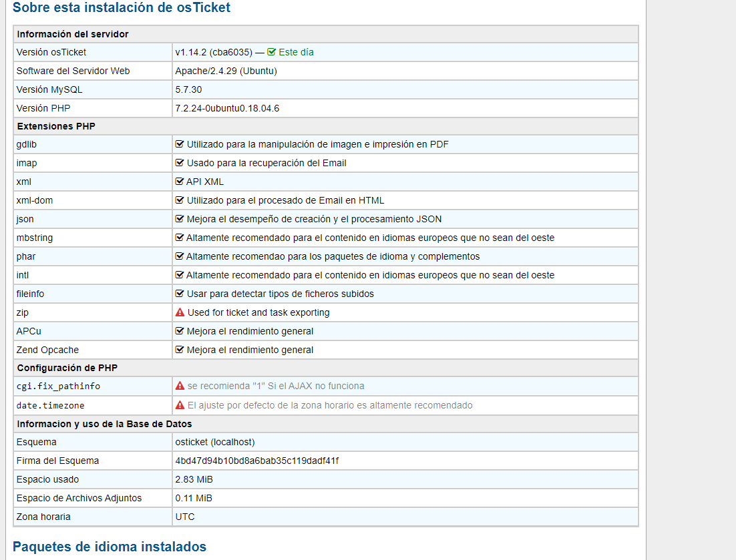Click the osticket (localhost) schema value
Image resolution: width=736 pixels, height=560 pixels.
215,442
